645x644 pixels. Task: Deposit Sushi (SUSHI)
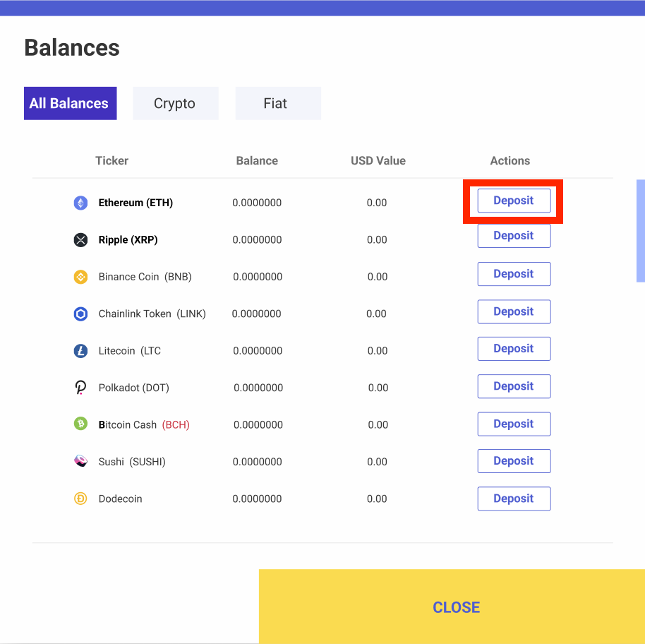pyautogui.click(x=514, y=461)
